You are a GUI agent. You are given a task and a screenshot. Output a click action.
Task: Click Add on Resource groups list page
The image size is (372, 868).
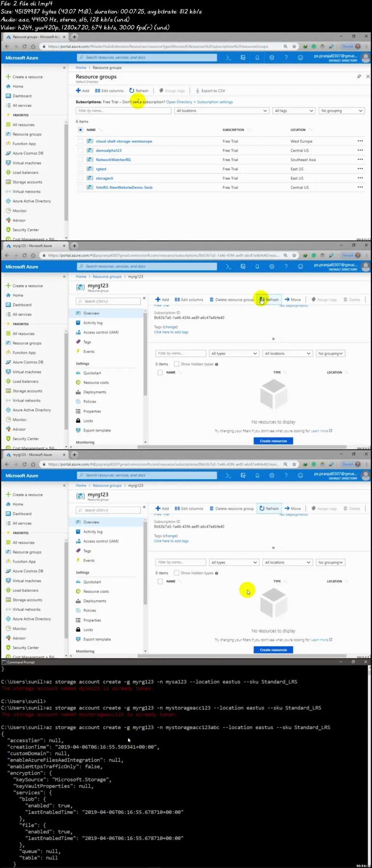82,91
